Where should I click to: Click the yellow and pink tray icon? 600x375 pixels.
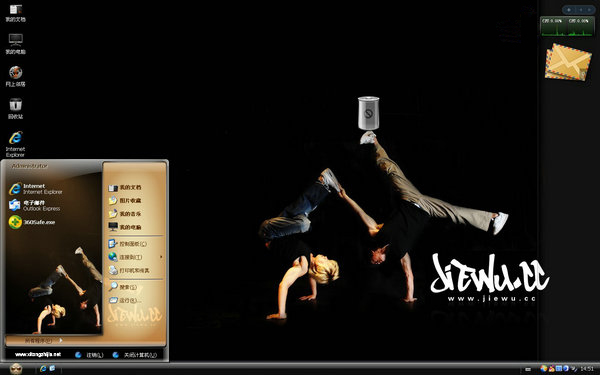click(551, 368)
